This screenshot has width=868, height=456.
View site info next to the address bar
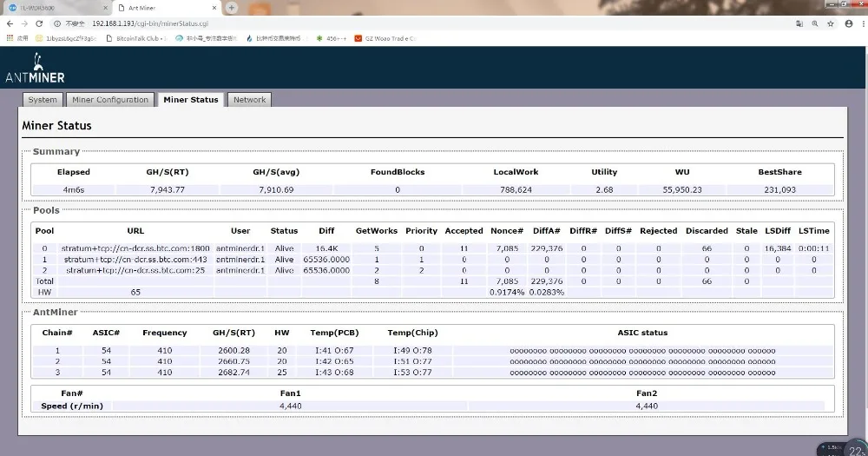(x=57, y=23)
